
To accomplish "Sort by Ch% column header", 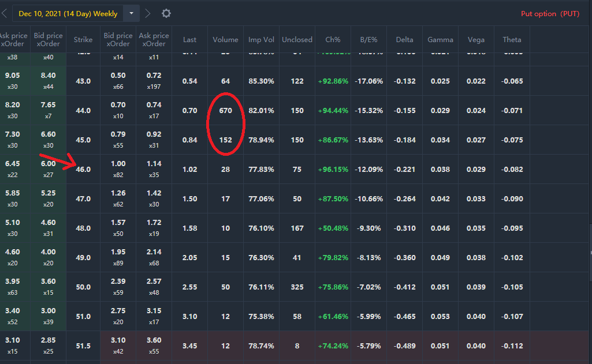I will 333,40.
